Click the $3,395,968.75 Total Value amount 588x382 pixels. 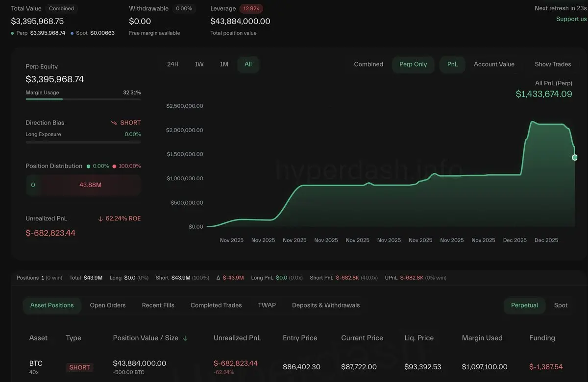37,22
